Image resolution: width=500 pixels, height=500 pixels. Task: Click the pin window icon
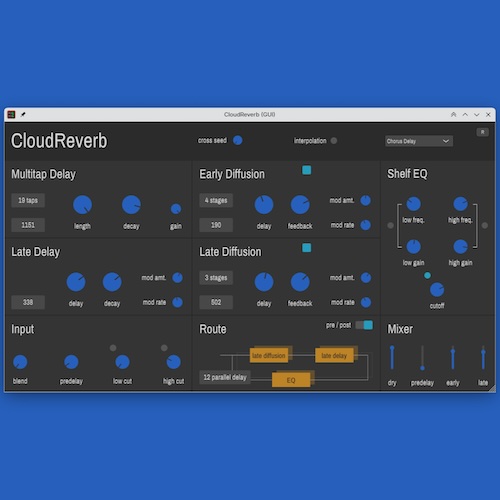coord(23,115)
